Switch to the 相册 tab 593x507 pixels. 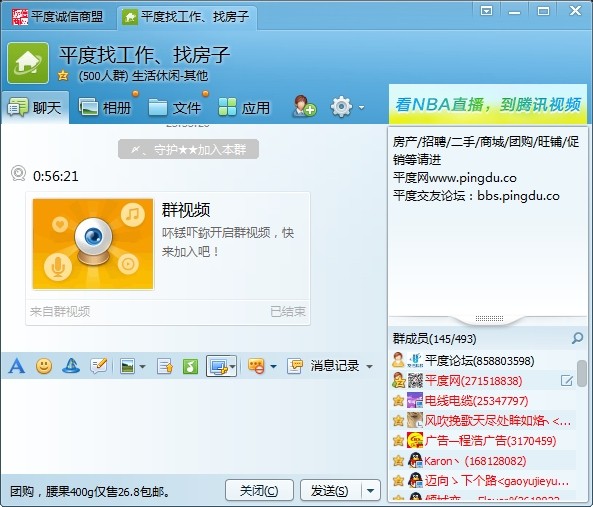click(x=105, y=108)
